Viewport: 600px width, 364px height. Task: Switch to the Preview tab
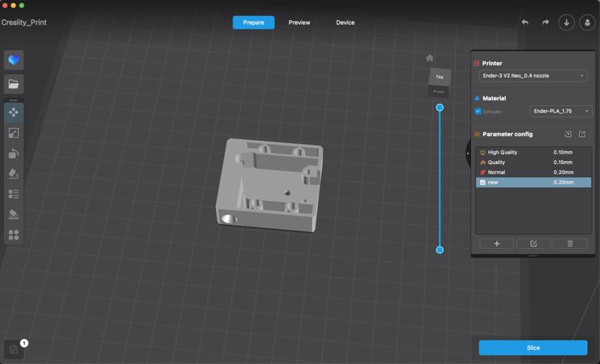coord(299,22)
